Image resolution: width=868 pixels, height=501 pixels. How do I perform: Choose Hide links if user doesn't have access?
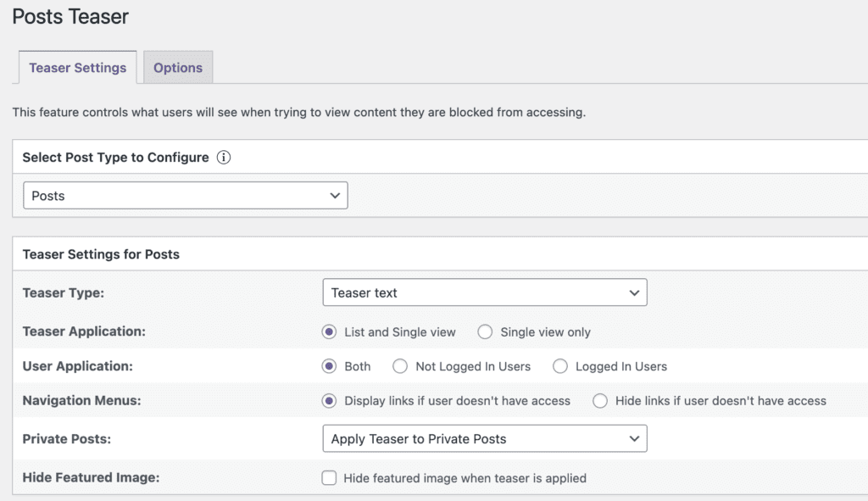point(600,401)
